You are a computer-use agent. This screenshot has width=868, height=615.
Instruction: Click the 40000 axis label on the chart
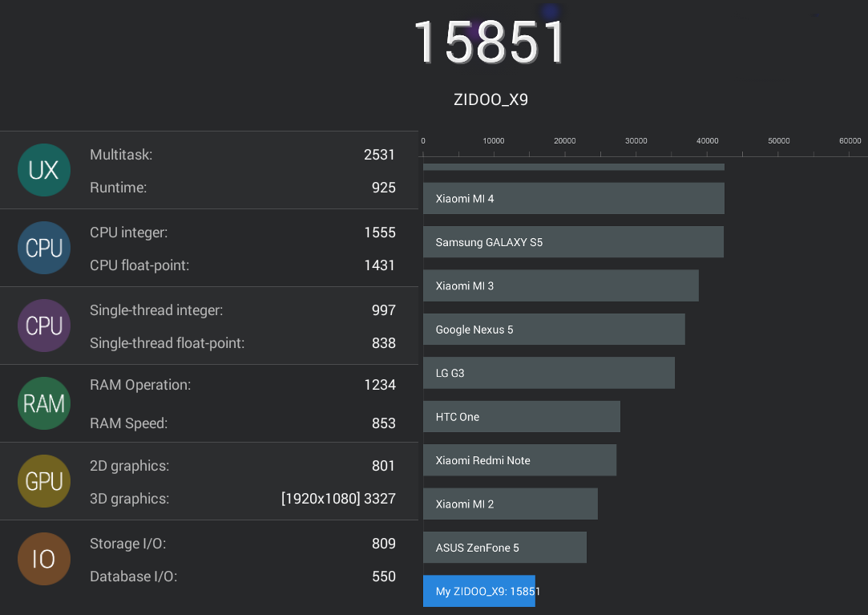point(708,141)
